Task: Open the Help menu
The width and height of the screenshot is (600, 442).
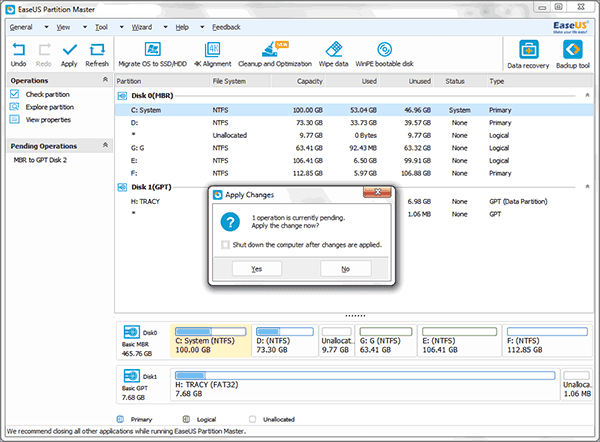Action: coord(182,27)
